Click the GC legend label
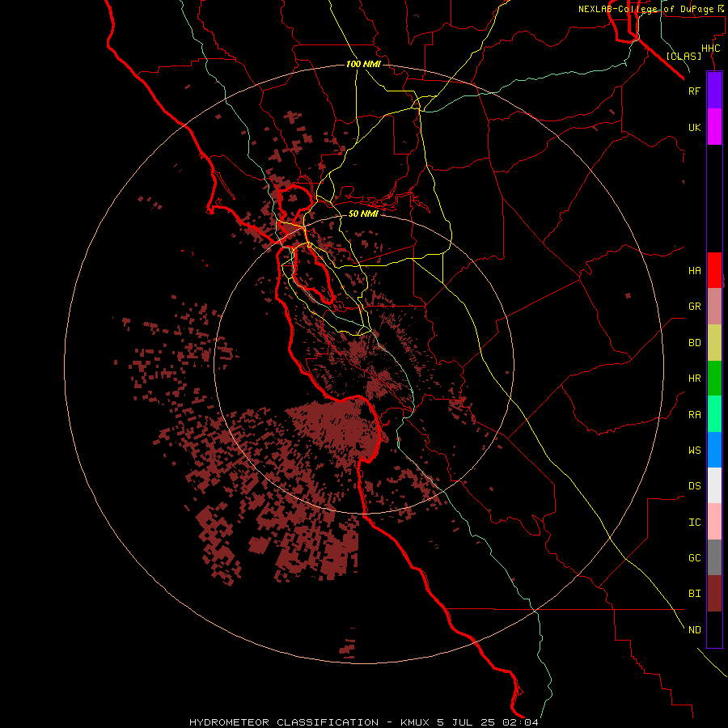The height and width of the screenshot is (728, 728). click(694, 558)
